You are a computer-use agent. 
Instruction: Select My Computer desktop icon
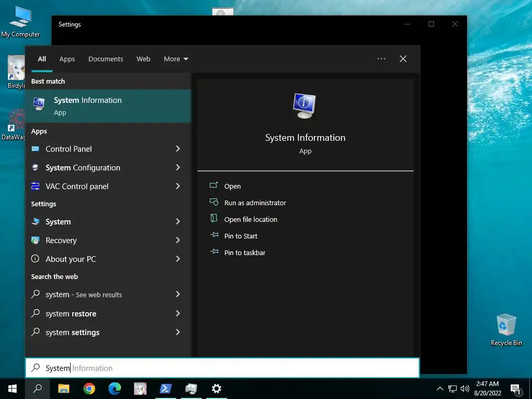coord(20,21)
